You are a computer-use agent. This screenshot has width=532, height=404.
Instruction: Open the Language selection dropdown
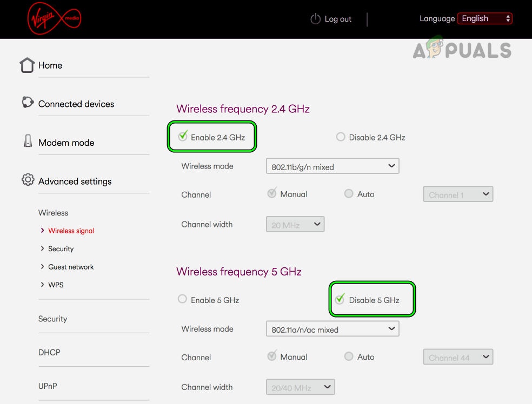point(484,18)
